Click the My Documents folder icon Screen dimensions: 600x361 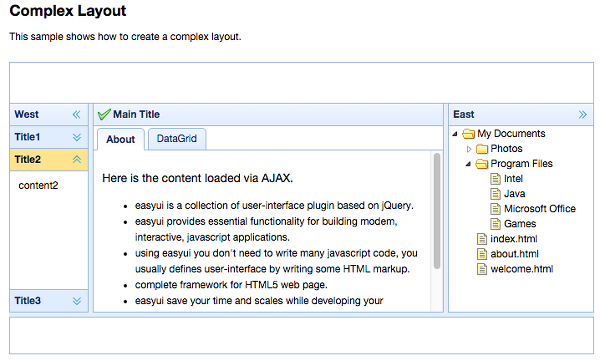point(468,134)
